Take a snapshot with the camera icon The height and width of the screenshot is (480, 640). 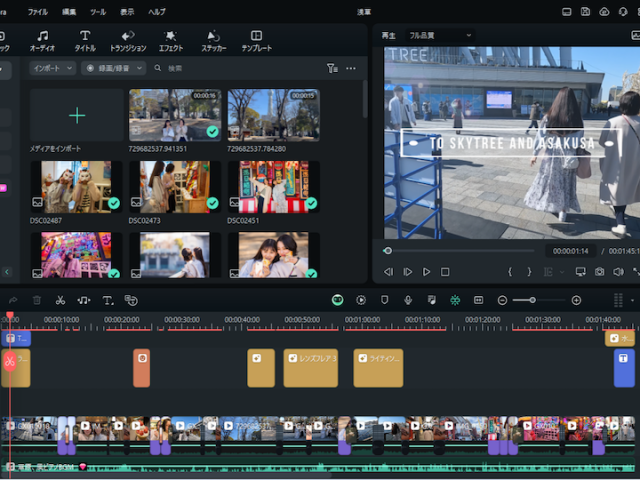pos(599,272)
